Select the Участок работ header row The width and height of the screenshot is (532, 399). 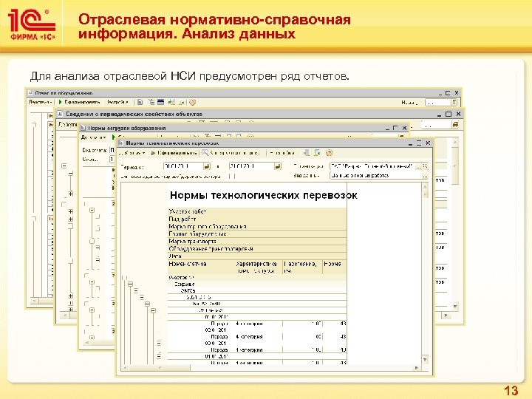click(257, 211)
